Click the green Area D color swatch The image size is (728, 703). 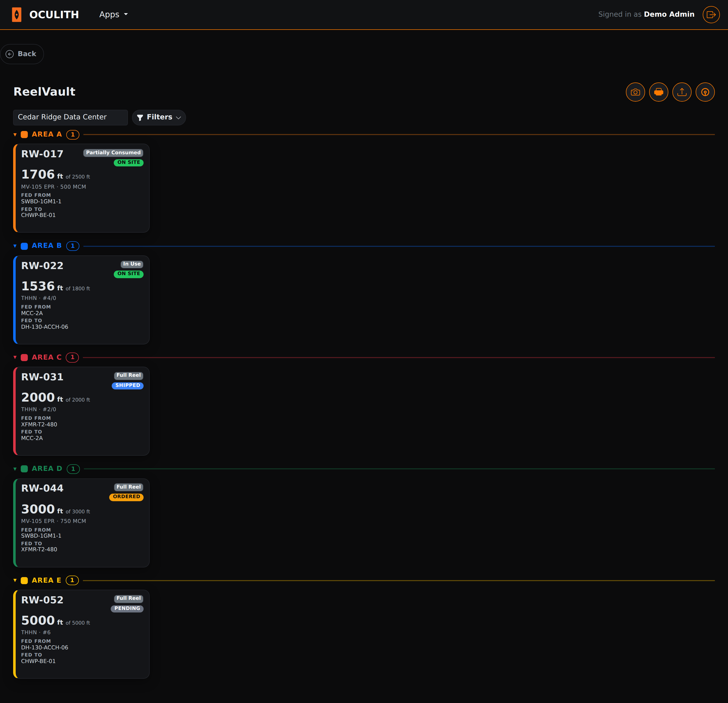24,469
